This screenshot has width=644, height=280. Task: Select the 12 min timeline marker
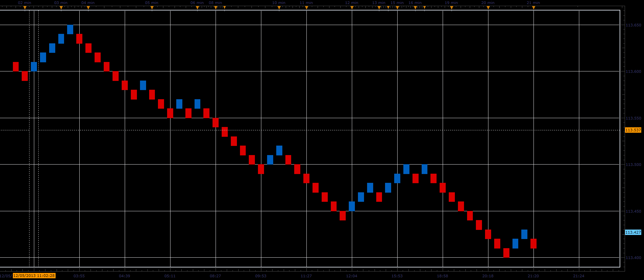(352, 7)
